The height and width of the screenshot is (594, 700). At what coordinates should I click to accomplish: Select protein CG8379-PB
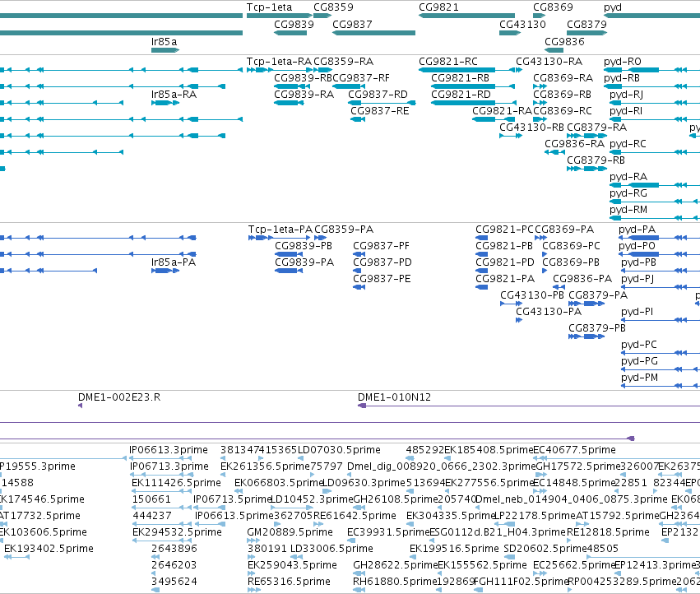pos(597,327)
